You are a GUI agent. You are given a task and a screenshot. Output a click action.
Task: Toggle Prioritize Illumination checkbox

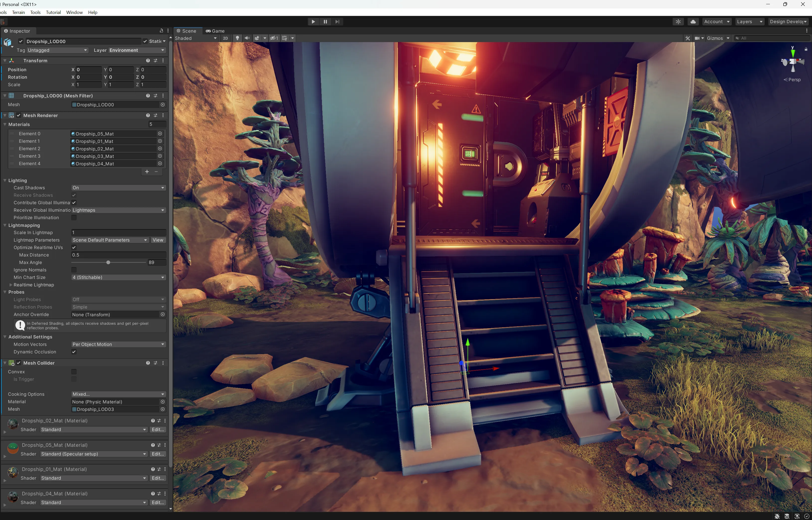(x=74, y=218)
